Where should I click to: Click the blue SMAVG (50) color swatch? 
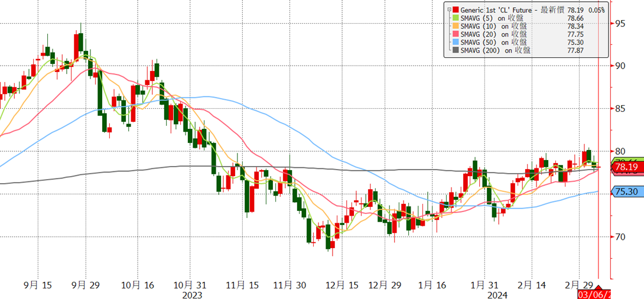[x=456, y=43]
